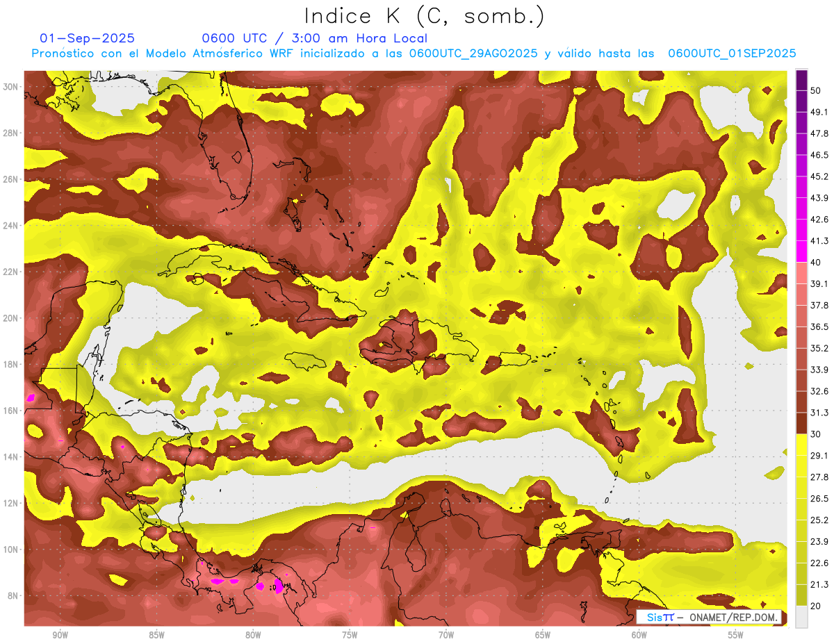Click the colorbar value 22.6

pyautogui.click(x=819, y=563)
